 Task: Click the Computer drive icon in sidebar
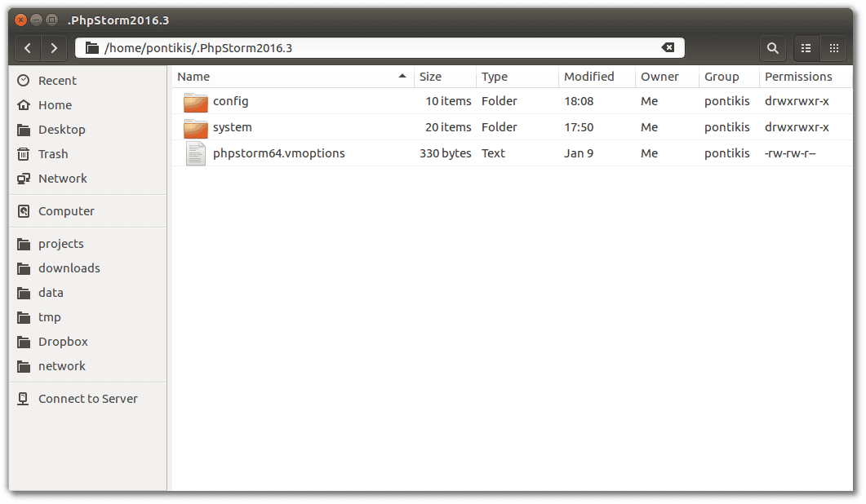(x=23, y=211)
